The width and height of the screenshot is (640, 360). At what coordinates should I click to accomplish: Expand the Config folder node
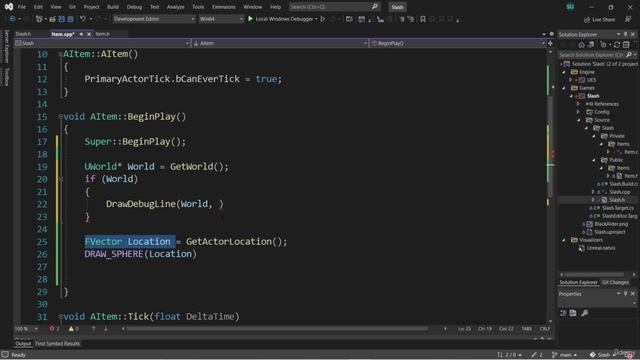click(x=578, y=112)
